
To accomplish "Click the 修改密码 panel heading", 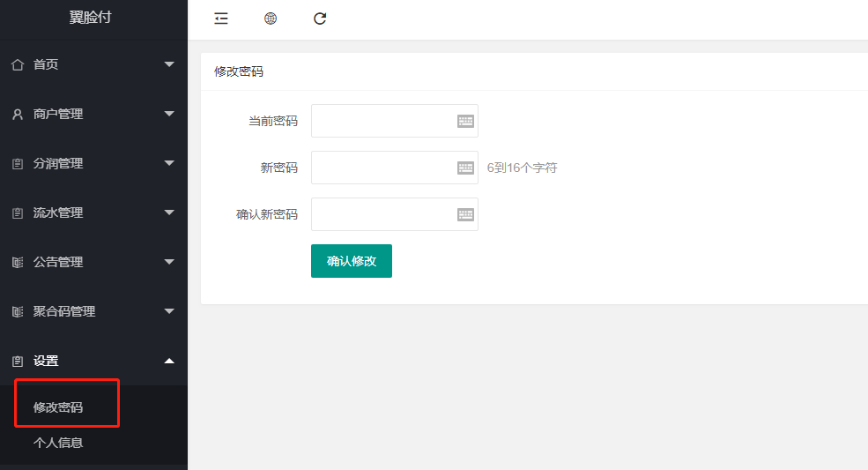I will click(x=239, y=71).
